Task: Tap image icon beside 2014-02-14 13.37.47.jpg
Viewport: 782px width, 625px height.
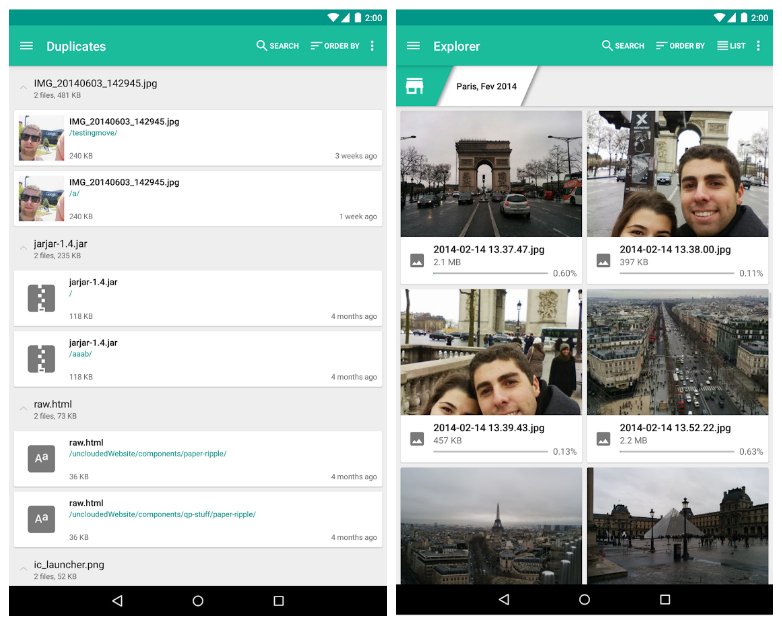Action: [x=417, y=260]
